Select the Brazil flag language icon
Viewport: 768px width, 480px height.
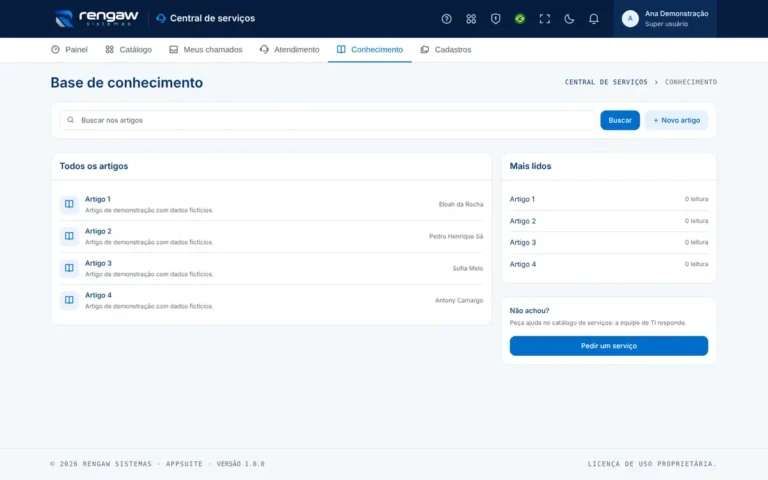[520, 19]
